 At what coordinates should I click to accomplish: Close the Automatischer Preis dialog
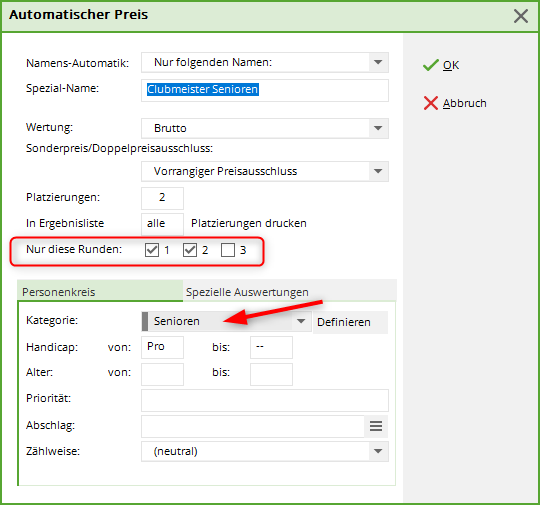click(521, 16)
